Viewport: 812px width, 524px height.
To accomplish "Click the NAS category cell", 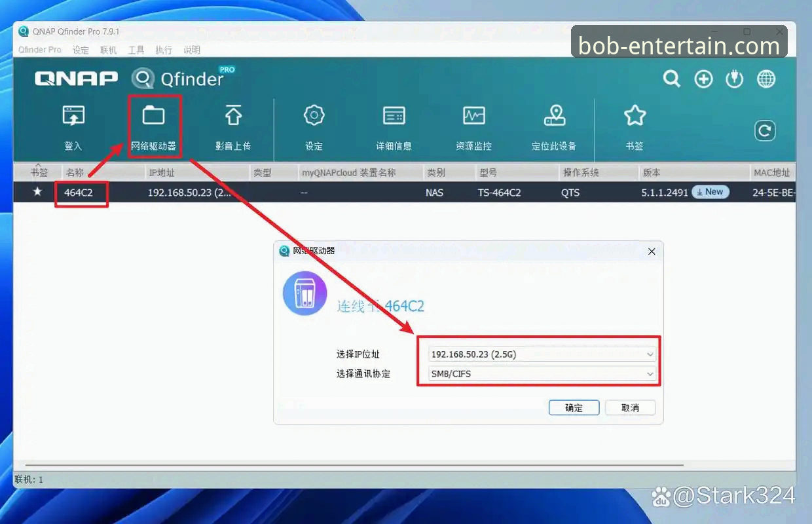I will point(435,193).
